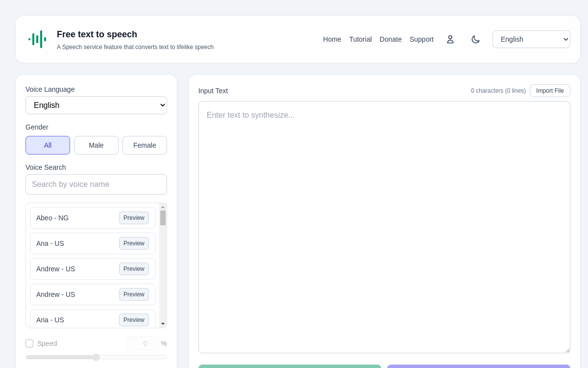Click the voice list scroll up arrow
Viewport: 588px width, 368px height.
coord(163,207)
